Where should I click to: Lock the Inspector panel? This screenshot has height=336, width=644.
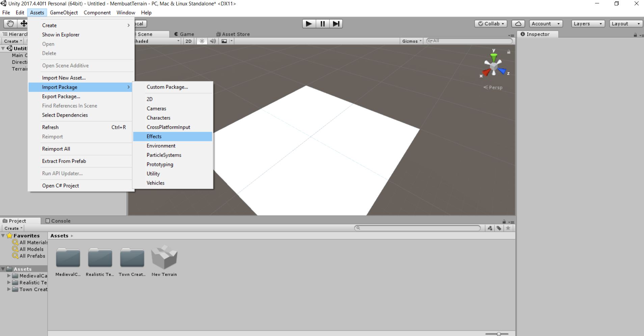tap(635, 35)
